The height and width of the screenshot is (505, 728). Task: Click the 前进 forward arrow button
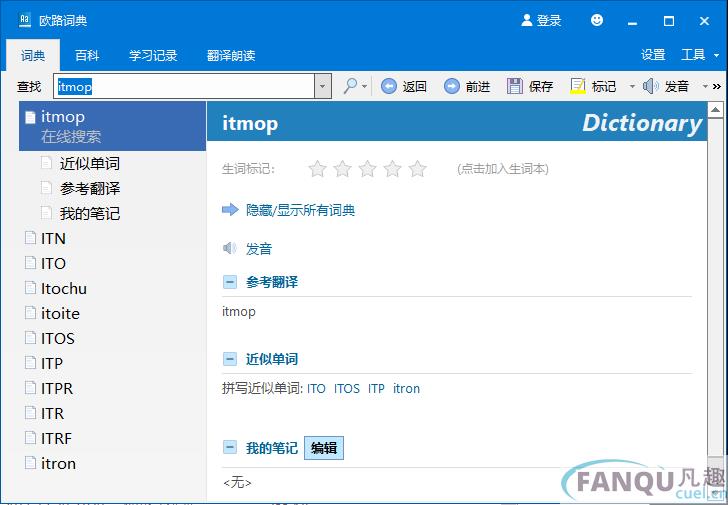452,86
